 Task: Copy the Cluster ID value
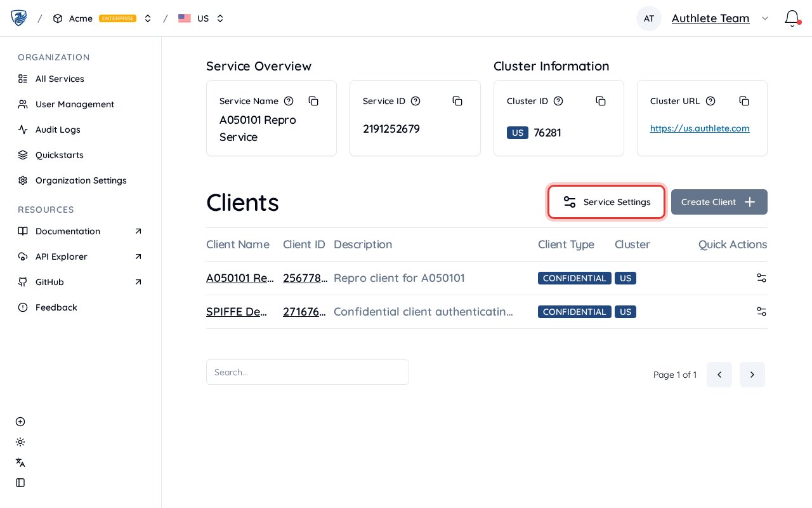(601, 101)
